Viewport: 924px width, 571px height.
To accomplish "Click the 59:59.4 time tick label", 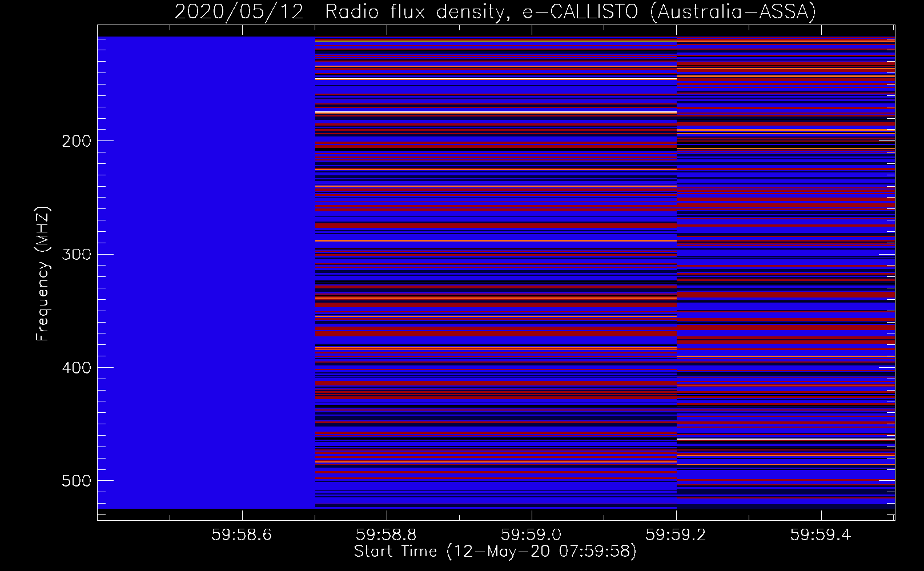I will coord(821,534).
